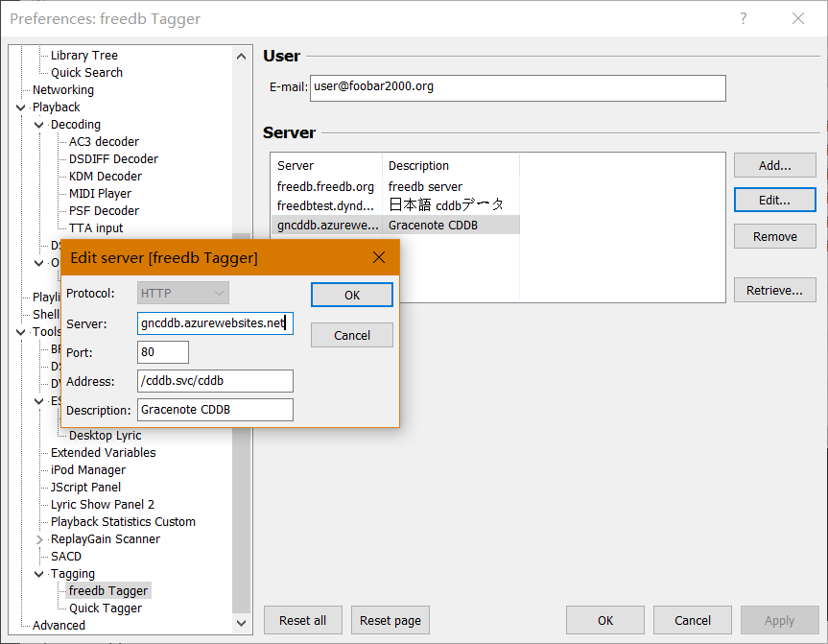The width and height of the screenshot is (828, 644).
Task: Select Quick Search tree item
Action: [86, 73]
